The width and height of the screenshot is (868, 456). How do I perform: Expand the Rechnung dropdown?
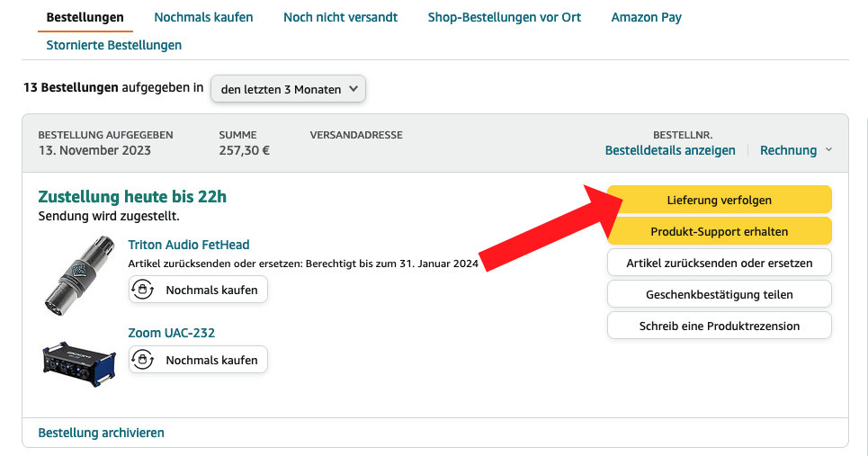[788, 150]
